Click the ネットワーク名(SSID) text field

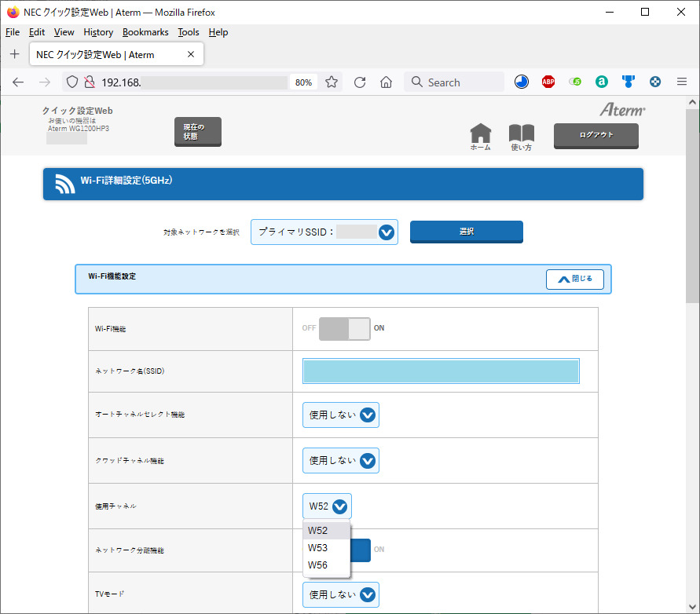[x=441, y=371]
